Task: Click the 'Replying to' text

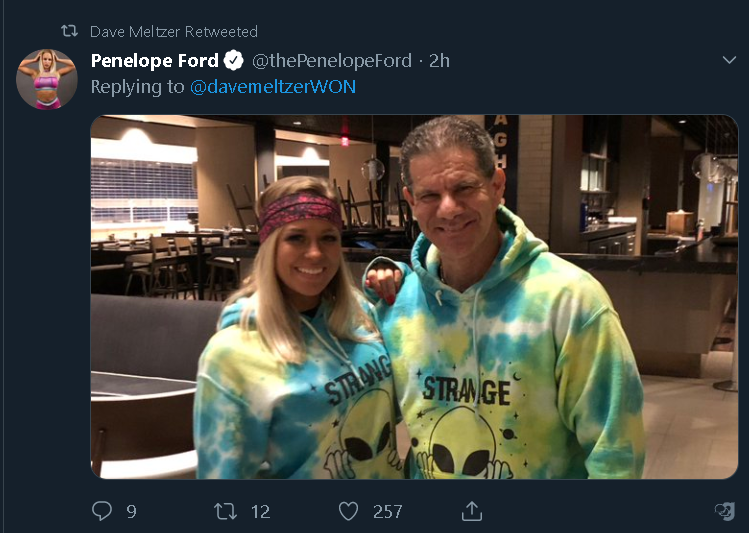Action: pyautogui.click(x=137, y=87)
